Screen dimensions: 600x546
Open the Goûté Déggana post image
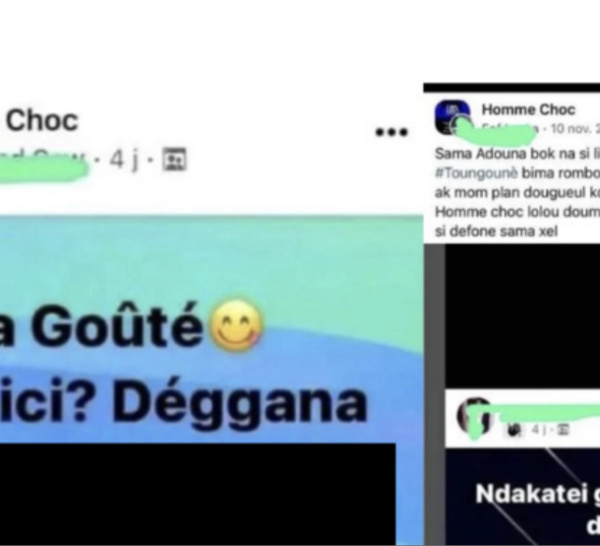click(x=211, y=329)
